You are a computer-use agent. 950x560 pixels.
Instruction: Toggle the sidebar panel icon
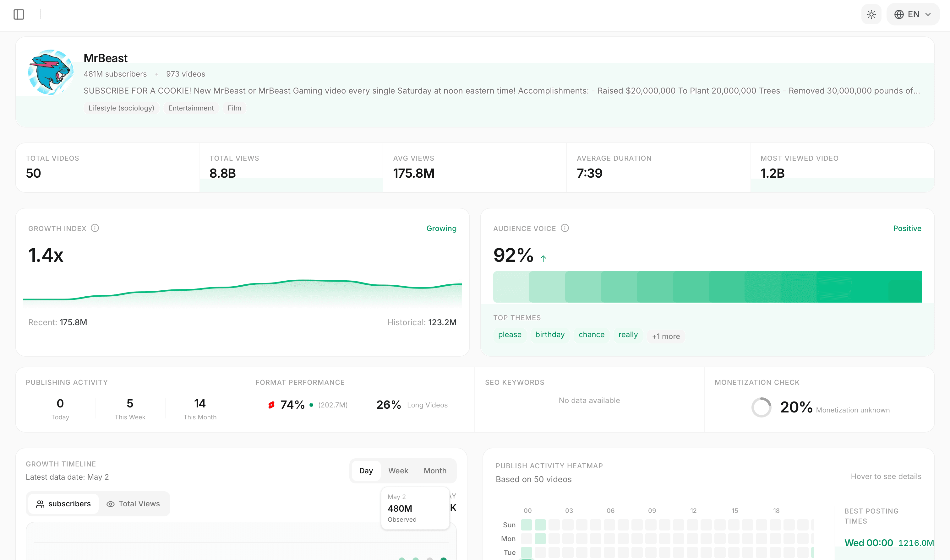19,14
